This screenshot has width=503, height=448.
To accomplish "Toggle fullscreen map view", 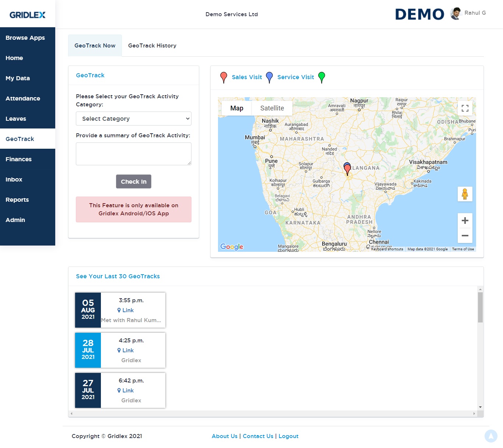I will pyautogui.click(x=465, y=108).
